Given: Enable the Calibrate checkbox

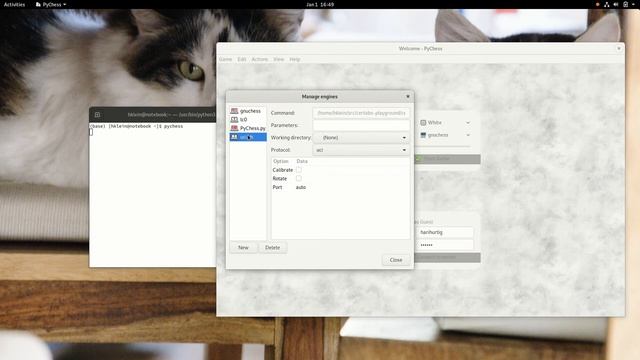Looking at the screenshot, I should (299, 170).
